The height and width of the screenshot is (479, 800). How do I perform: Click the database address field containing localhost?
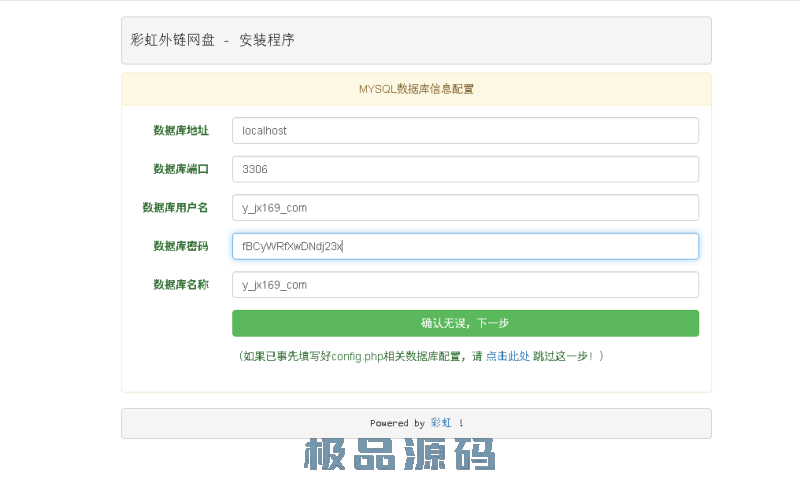tap(465, 130)
